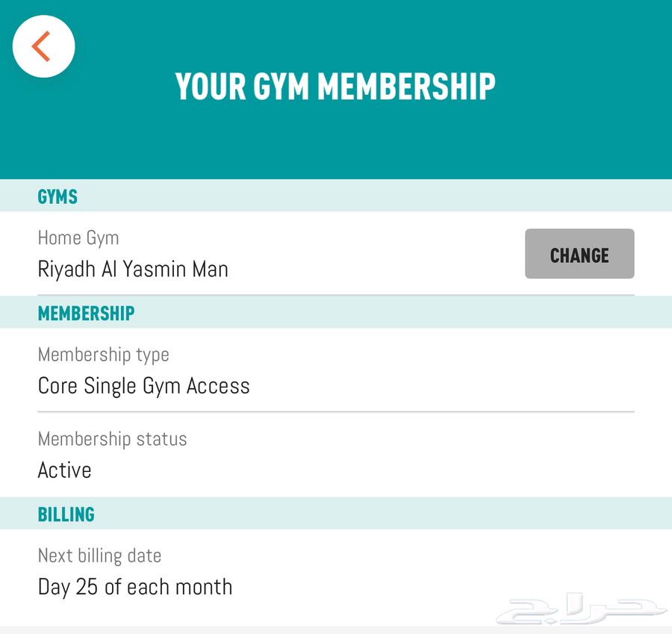Tap the orange back arrow icon
This screenshot has height=634, width=672.
[43, 46]
